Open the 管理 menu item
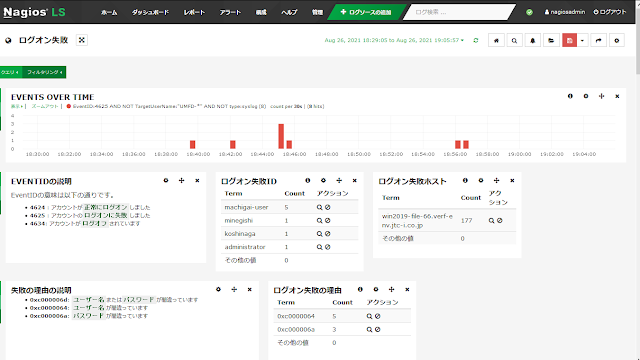Screen dimensions: 640x360 tap(318, 12)
